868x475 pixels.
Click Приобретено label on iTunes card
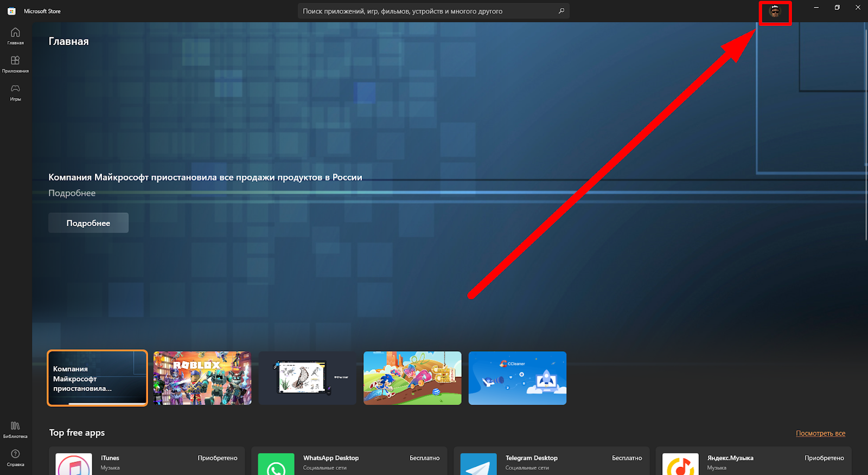coord(218,458)
